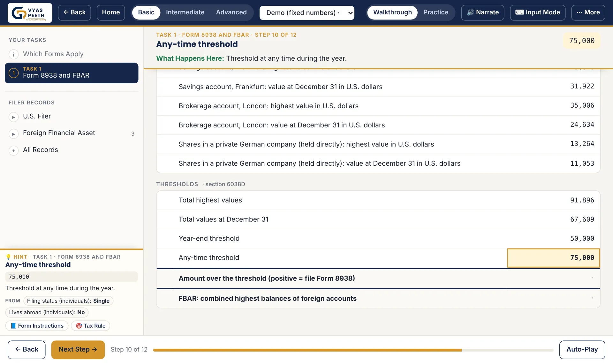Screen dimensions: 613x364
Task: Open the Tax Rule reference
Action: (x=91, y=326)
